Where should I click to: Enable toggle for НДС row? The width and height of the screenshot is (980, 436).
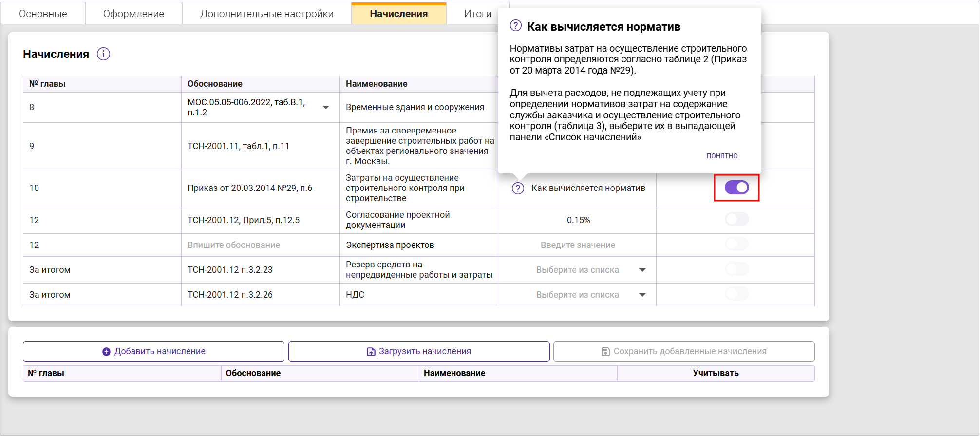click(x=736, y=294)
